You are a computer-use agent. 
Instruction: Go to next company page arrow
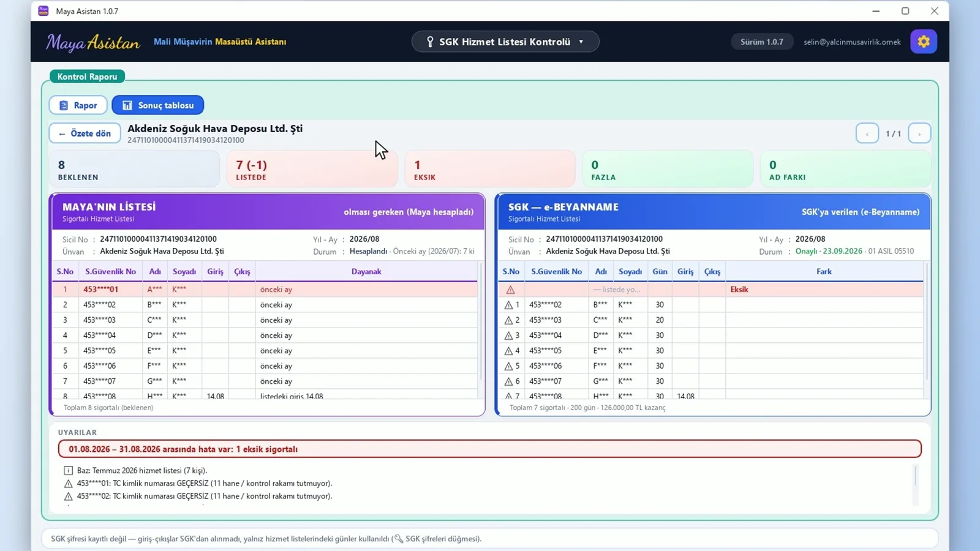(919, 133)
